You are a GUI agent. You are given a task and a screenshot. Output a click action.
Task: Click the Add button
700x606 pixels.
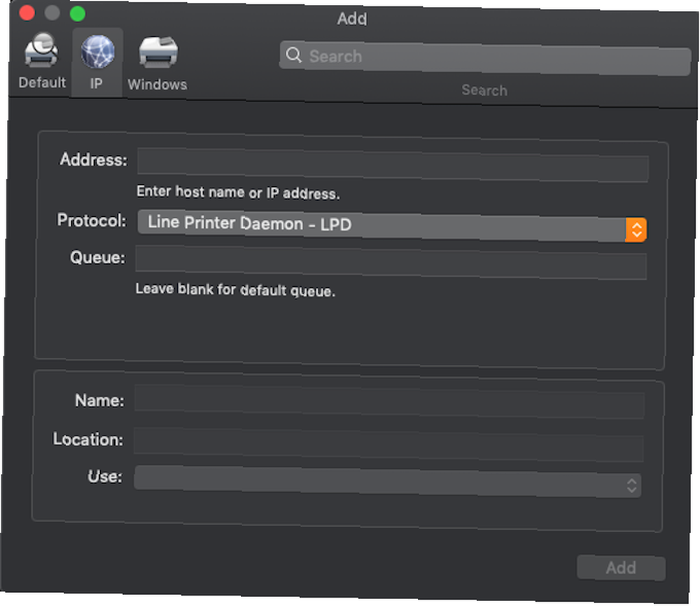[621, 568]
